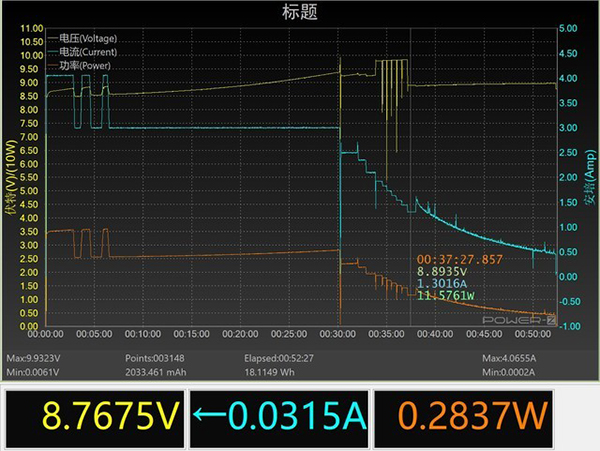Click the current direction arrow icon
600x451 pixels.
pyautogui.click(x=206, y=415)
